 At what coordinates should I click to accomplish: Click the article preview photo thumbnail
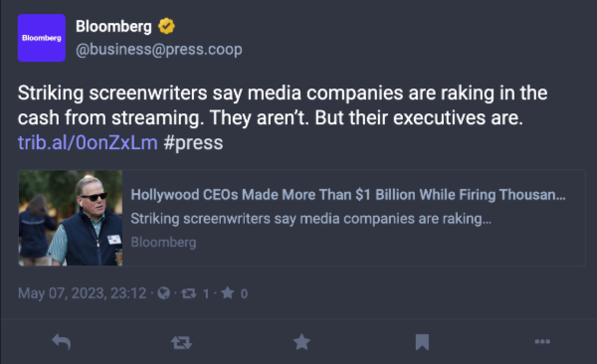point(71,218)
